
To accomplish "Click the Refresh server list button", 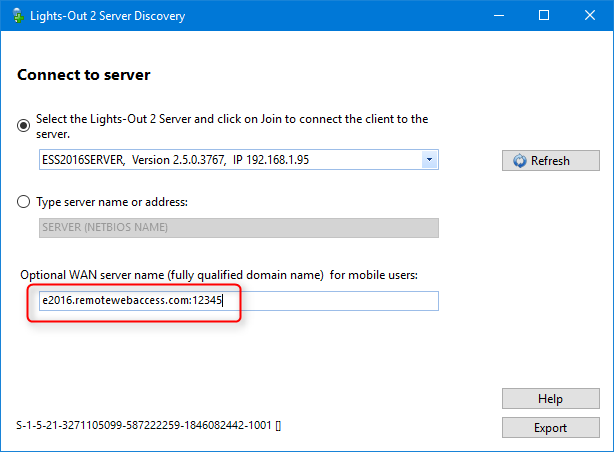I will (551, 161).
